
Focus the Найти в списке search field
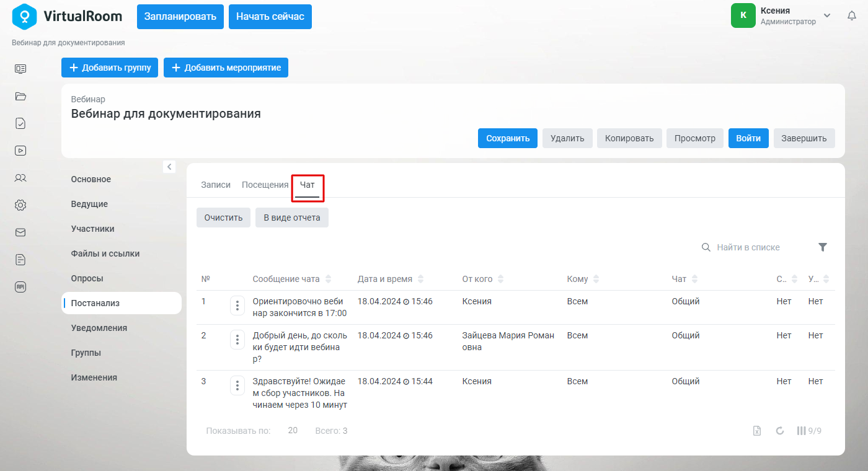755,247
